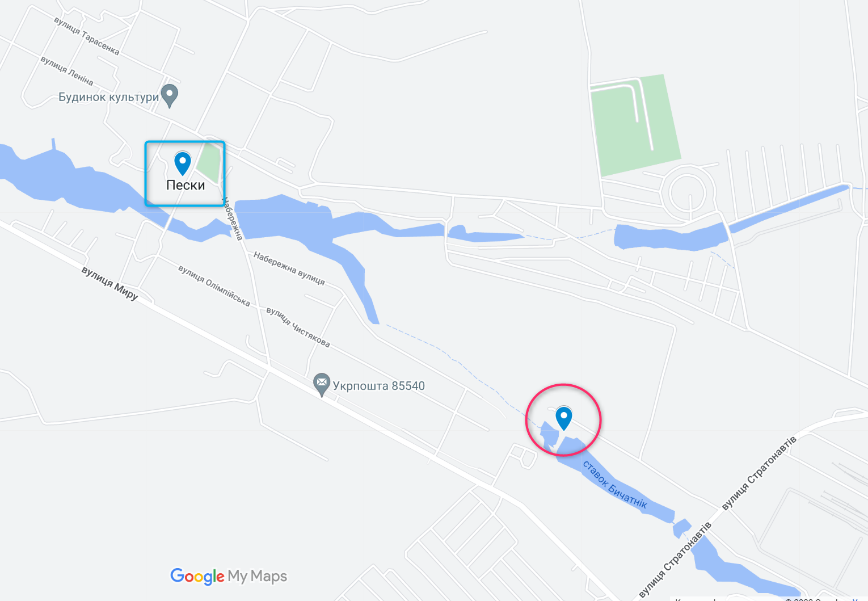Screen dimensions: 868x601
Task: Select the Укрпошта 85540 text label
Action: point(378,386)
